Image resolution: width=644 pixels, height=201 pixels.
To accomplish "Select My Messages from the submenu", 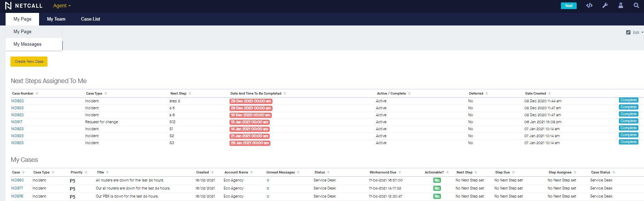I will coord(28,44).
